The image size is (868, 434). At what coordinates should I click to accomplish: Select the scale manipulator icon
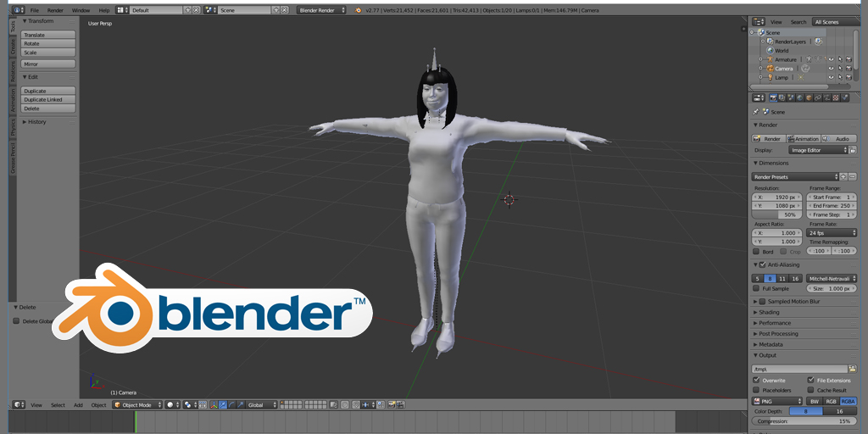[241, 404]
